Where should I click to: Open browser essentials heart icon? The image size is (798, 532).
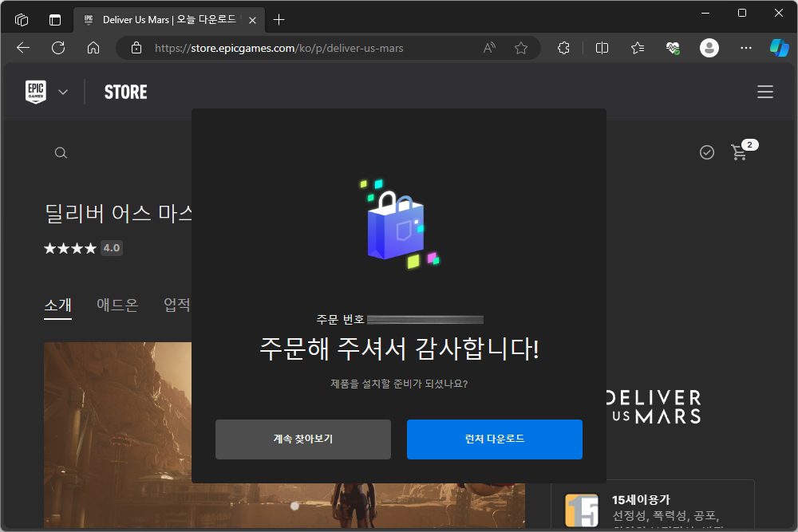click(x=673, y=48)
